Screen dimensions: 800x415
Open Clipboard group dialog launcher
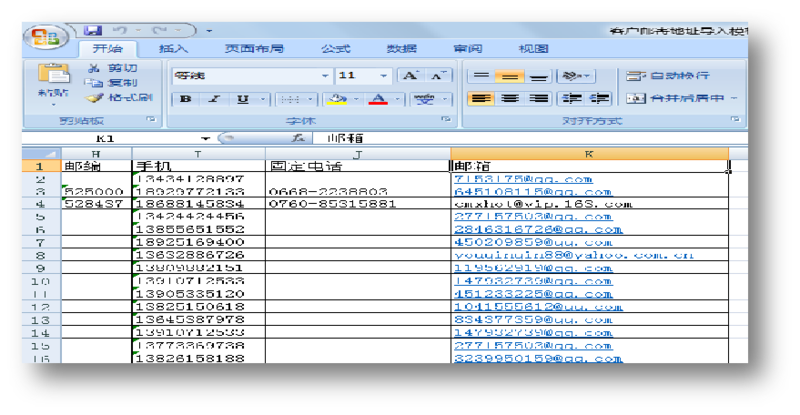151,119
